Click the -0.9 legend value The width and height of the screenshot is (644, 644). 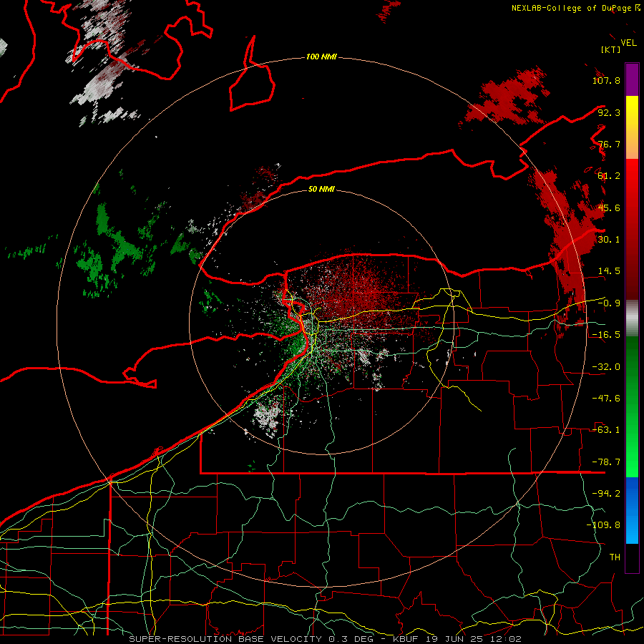(609, 303)
